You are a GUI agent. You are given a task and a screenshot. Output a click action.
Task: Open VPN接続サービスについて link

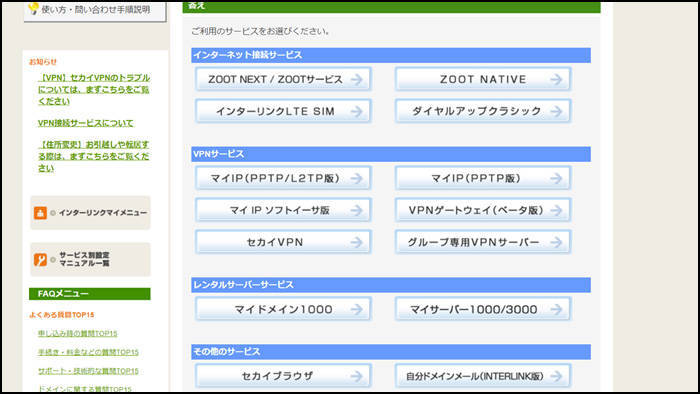85,123
